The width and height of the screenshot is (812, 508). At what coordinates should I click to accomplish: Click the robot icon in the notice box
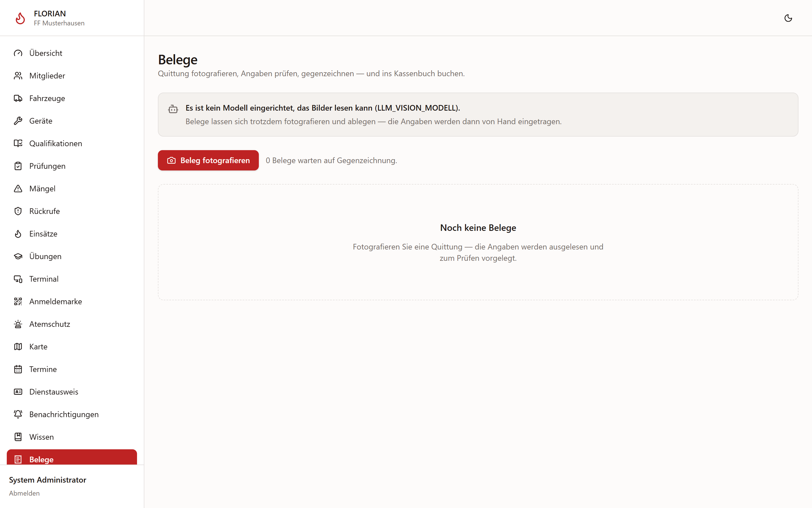(173, 109)
